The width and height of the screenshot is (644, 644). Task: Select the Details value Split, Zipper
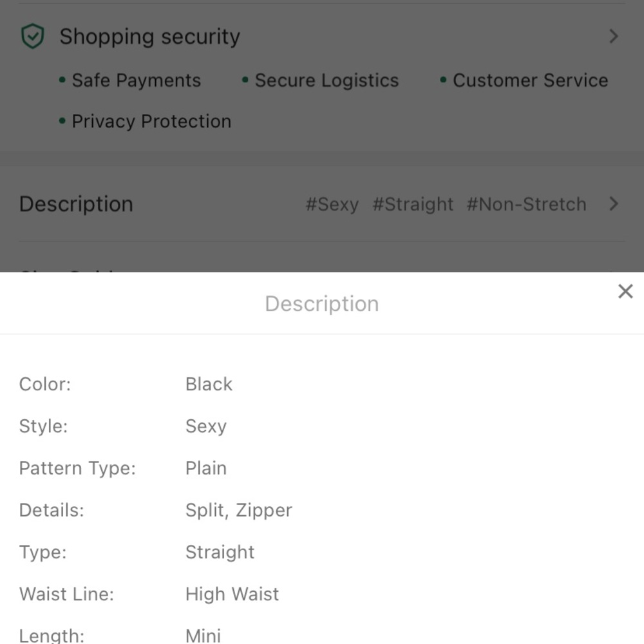[239, 510]
